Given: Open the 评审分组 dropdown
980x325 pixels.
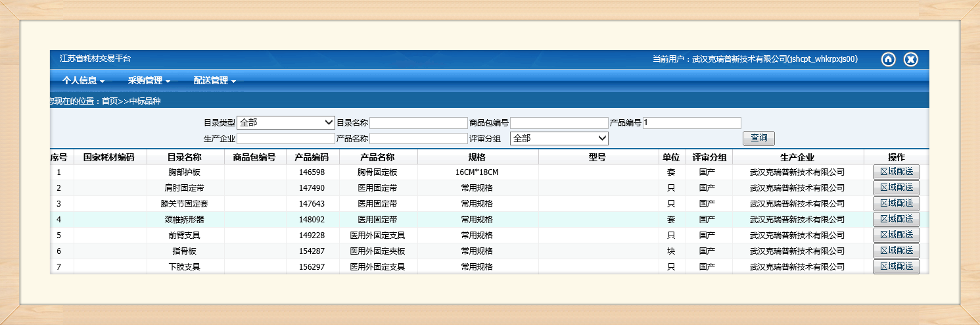Looking at the screenshot, I should tap(559, 139).
